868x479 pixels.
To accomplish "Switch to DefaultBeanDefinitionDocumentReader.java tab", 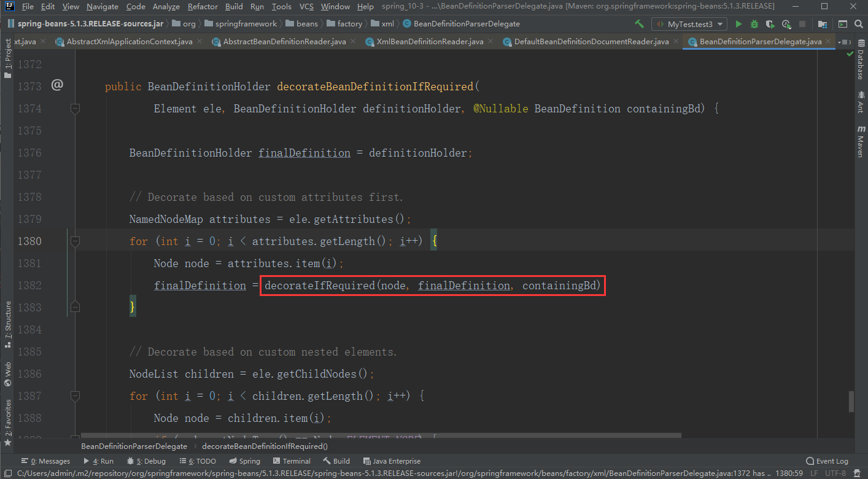I will (x=591, y=42).
